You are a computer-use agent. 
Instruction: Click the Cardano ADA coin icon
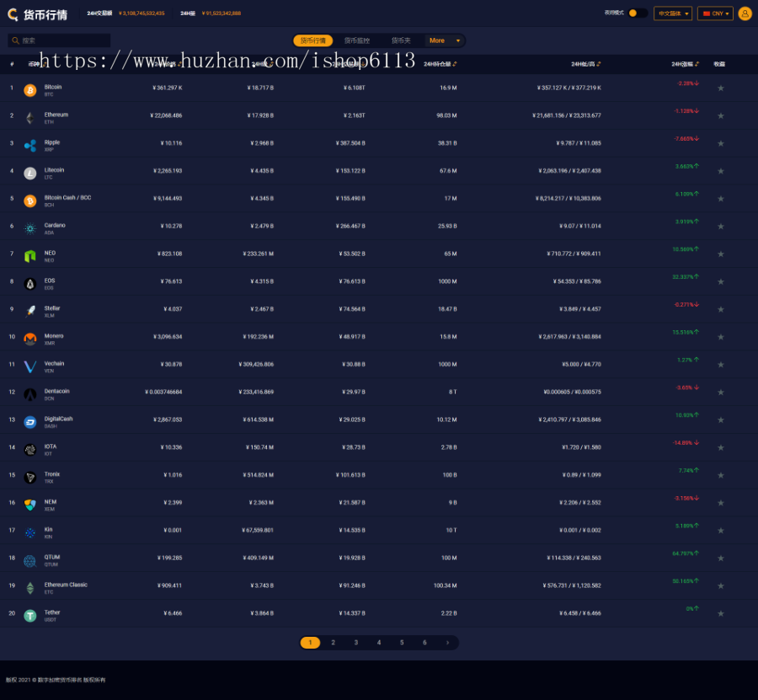coord(30,228)
